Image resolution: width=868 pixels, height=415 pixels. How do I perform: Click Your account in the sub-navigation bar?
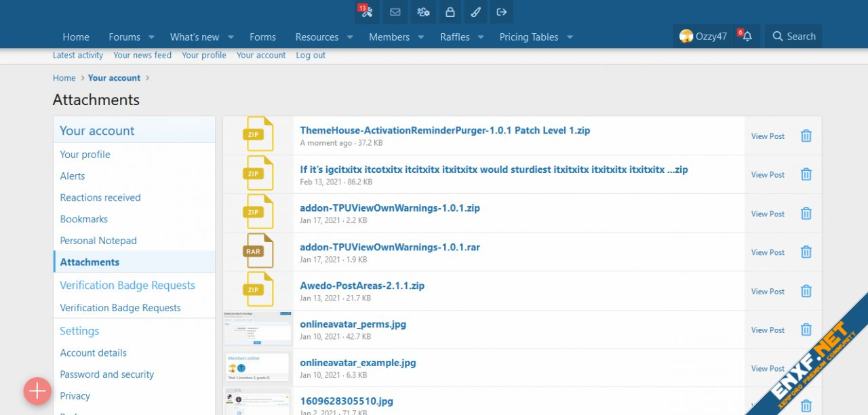click(261, 56)
